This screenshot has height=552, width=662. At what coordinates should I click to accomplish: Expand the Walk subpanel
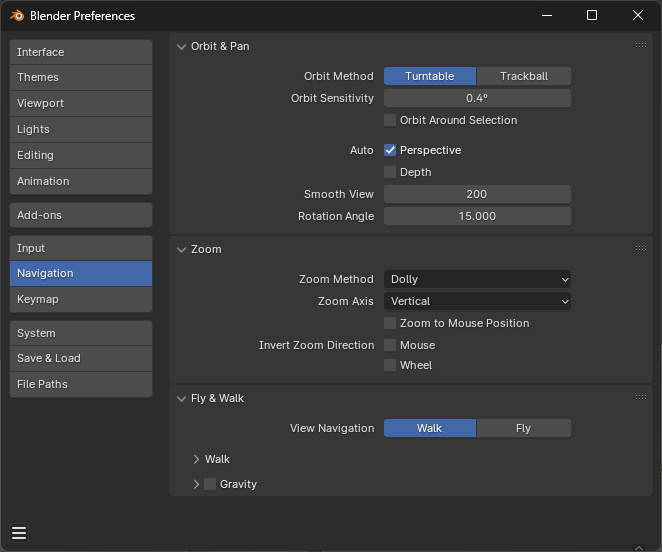coord(196,459)
